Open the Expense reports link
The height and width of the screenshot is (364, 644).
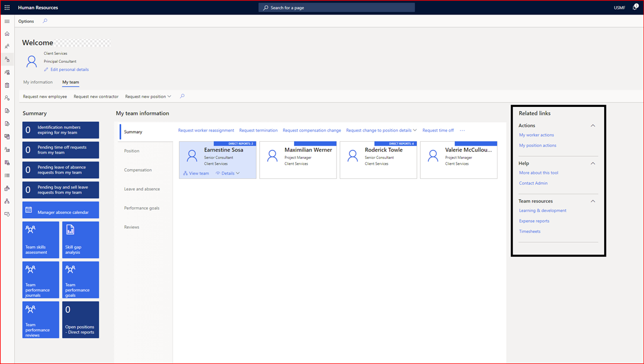(534, 221)
